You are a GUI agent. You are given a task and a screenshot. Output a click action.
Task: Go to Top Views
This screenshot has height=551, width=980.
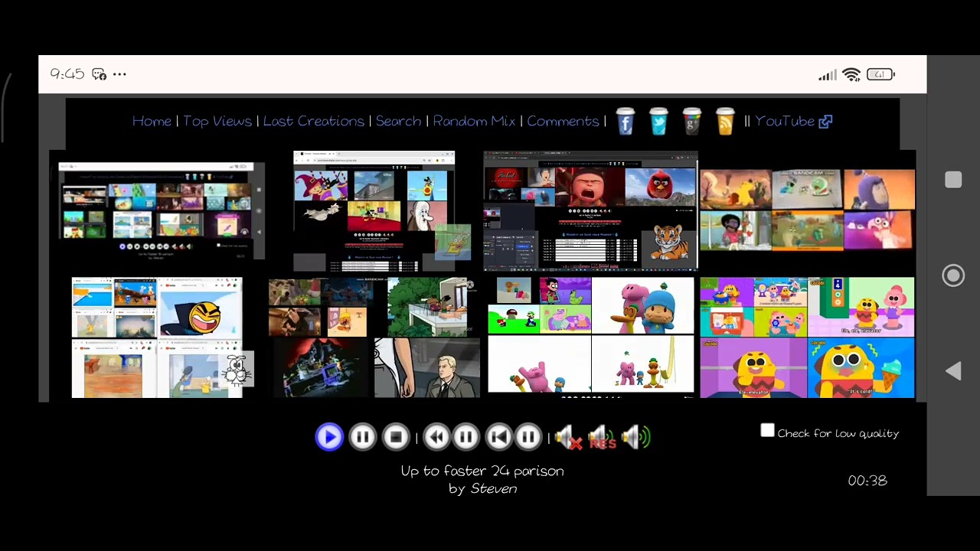[217, 121]
